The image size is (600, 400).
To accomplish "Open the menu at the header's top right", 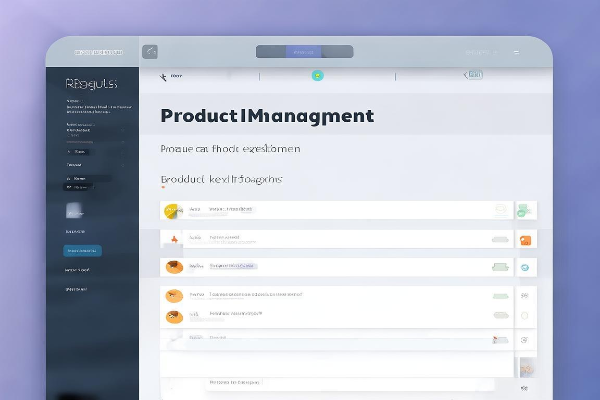I will coord(516,52).
